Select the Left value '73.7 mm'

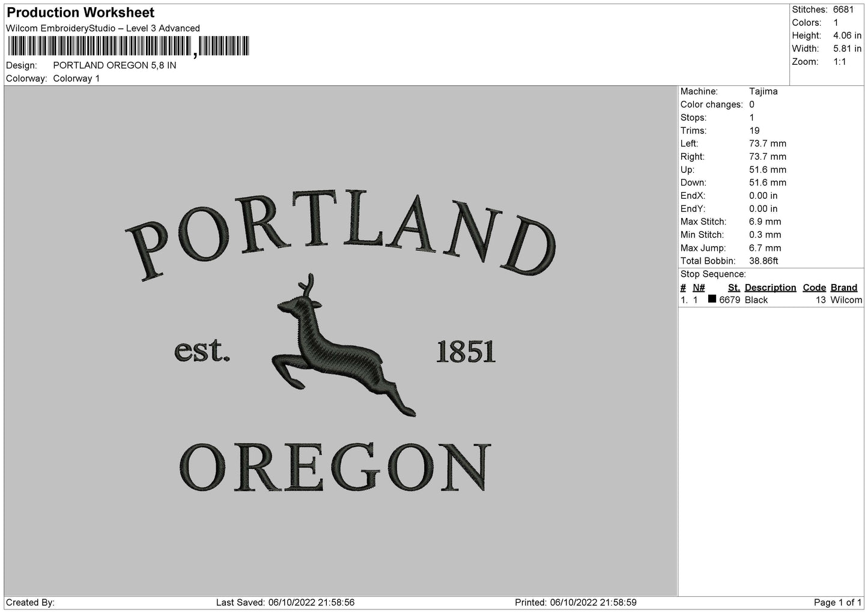pos(768,143)
